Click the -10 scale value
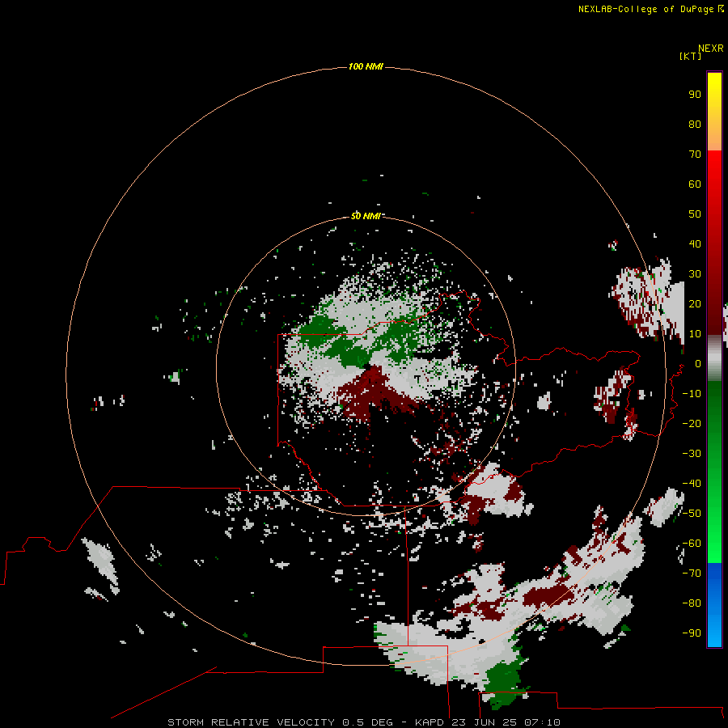Image resolution: width=728 pixels, height=728 pixels. tap(692, 394)
